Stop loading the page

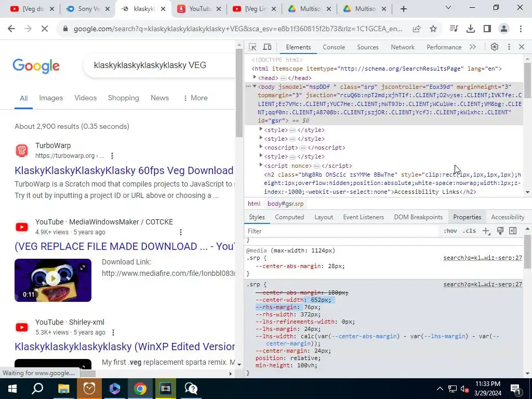[x=45, y=29]
